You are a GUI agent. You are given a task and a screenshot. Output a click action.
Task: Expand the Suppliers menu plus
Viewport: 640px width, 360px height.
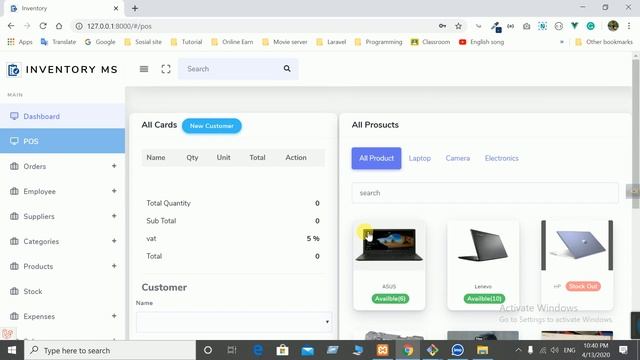[114, 216]
